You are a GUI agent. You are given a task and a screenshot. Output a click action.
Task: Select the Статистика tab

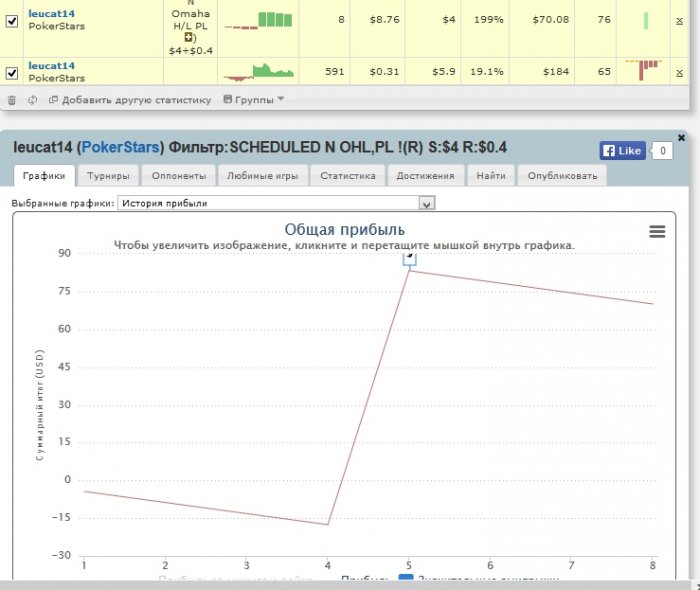coord(348,176)
